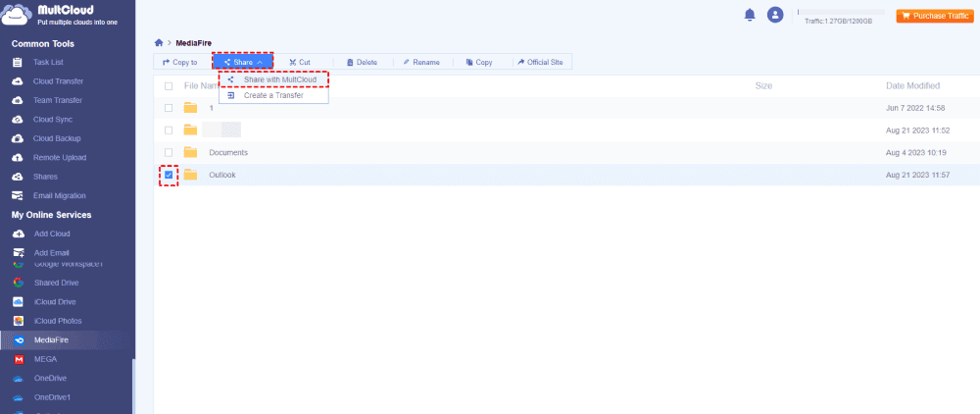Click date Aug 4 2023 10:19
Viewport: 980px width, 414px height.
tap(916, 153)
